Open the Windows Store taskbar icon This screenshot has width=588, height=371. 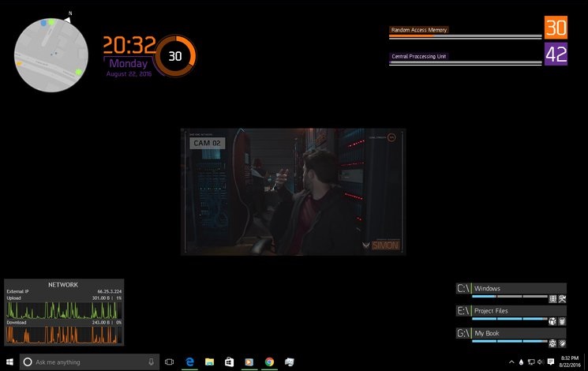click(229, 362)
